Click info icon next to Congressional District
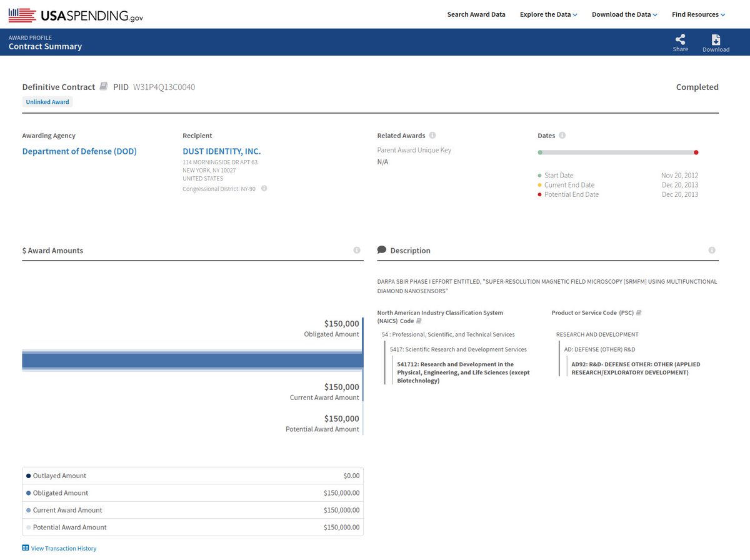 point(264,188)
